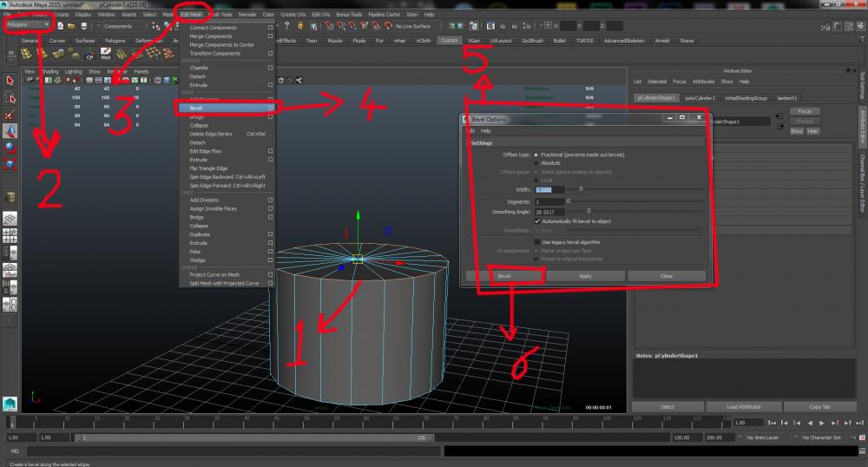Click the Bevel button in dialog
This screenshot has height=467, width=868.
point(504,276)
